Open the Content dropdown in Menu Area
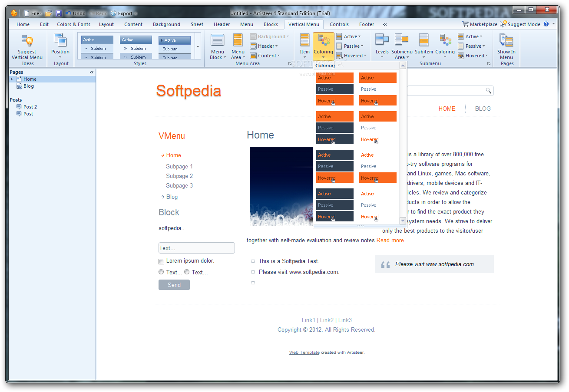Screen dimensions: 569x392 [x=265, y=56]
